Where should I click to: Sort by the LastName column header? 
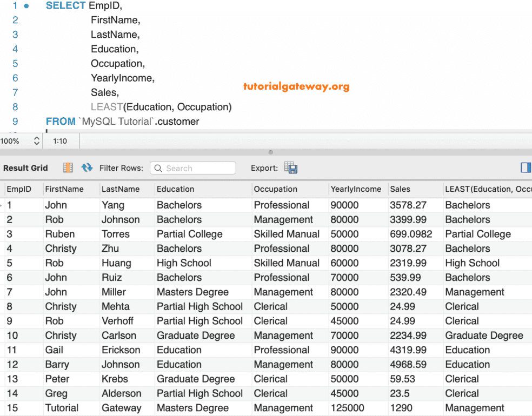click(x=121, y=189)
